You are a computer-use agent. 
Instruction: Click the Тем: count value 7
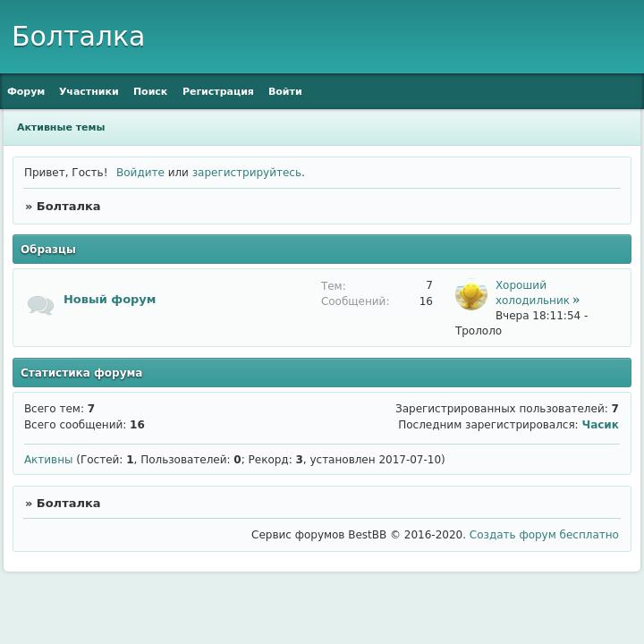pos(428,285)
